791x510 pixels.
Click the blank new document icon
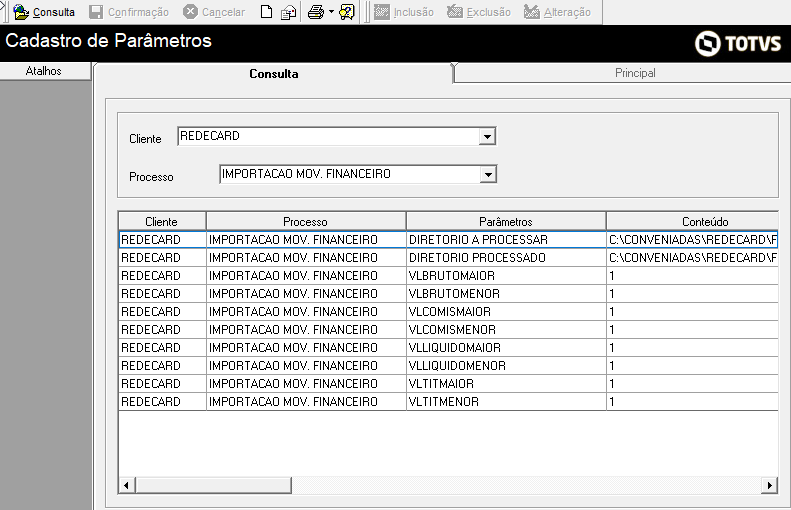tap(266, 12)
